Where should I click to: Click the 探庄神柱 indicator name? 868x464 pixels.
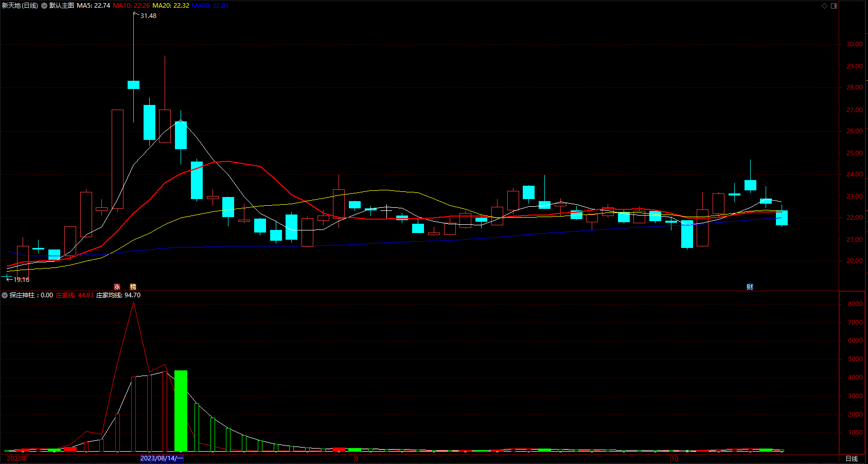[x=22, y=295]
